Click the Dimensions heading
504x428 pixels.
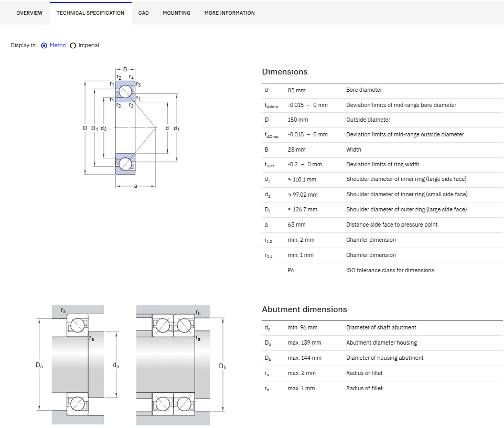tap(284, 72)
